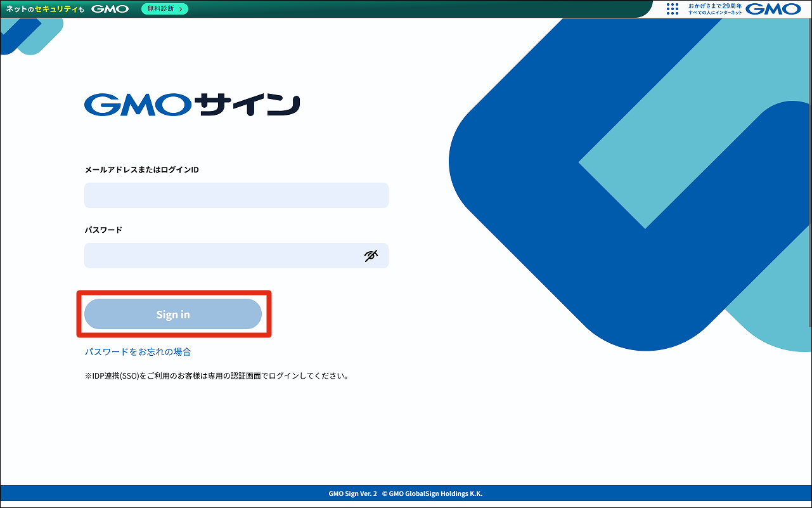Screen dimensions: 812x508
Task: Open the GMO services grid icon
Action: tap(672, 9)
